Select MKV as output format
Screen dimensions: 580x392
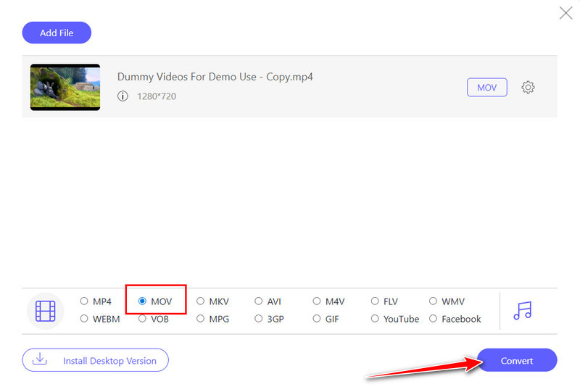click(x=201, y=301)
